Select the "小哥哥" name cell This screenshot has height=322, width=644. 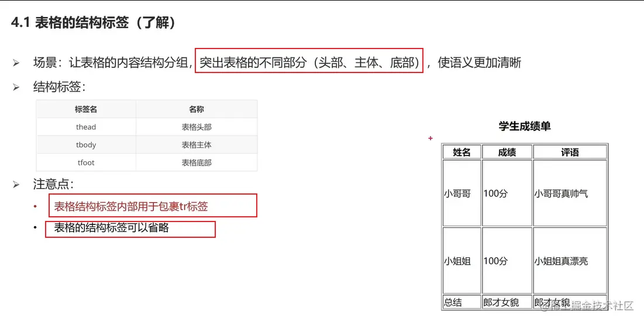[x=462, y=193]
